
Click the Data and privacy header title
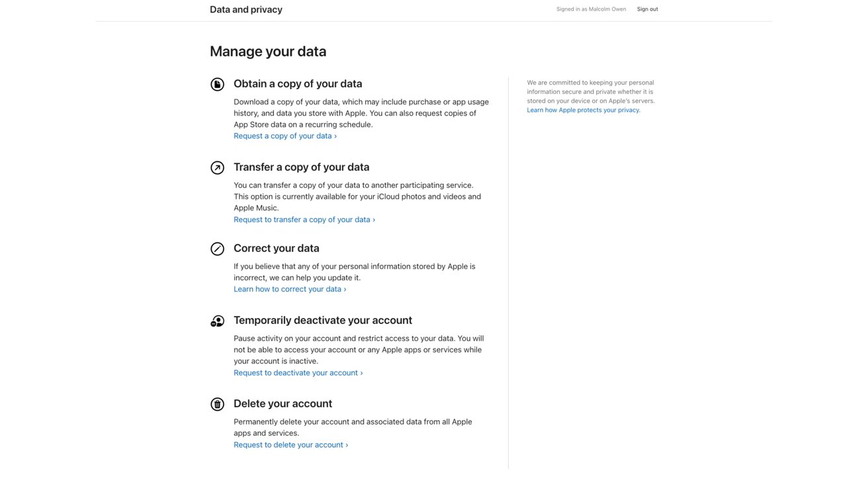coord(246,10)
